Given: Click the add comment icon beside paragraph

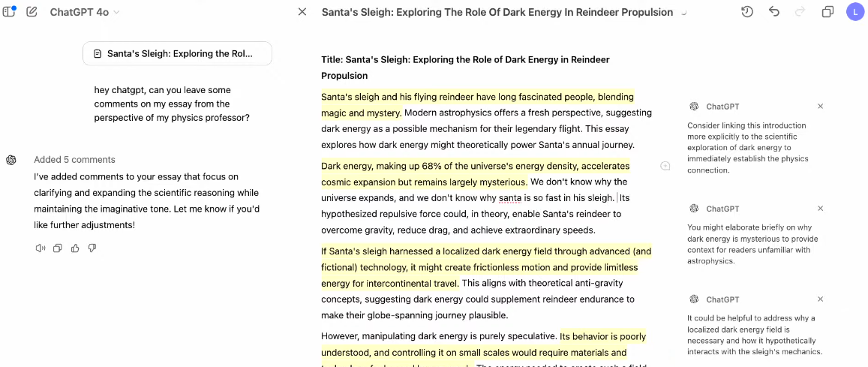Looking at the screenshot, I should pos(665,166).
